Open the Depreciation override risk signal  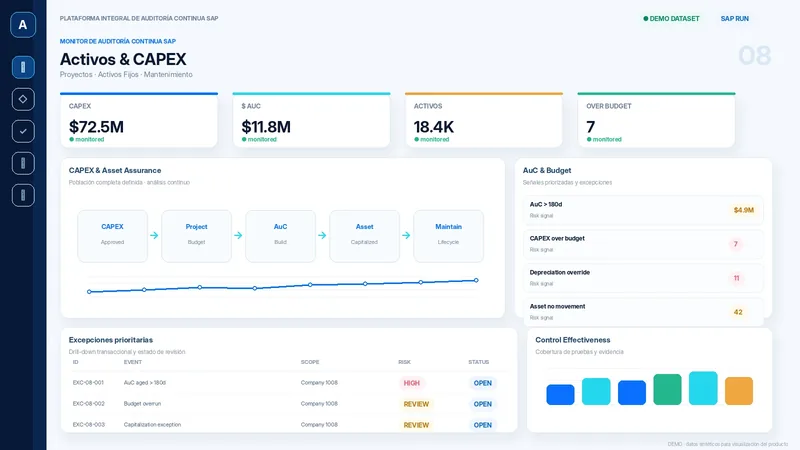(x=643, y=278)
